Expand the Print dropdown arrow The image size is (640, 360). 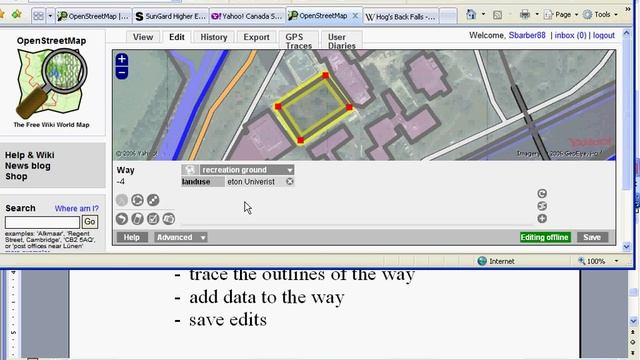(537, 15)
